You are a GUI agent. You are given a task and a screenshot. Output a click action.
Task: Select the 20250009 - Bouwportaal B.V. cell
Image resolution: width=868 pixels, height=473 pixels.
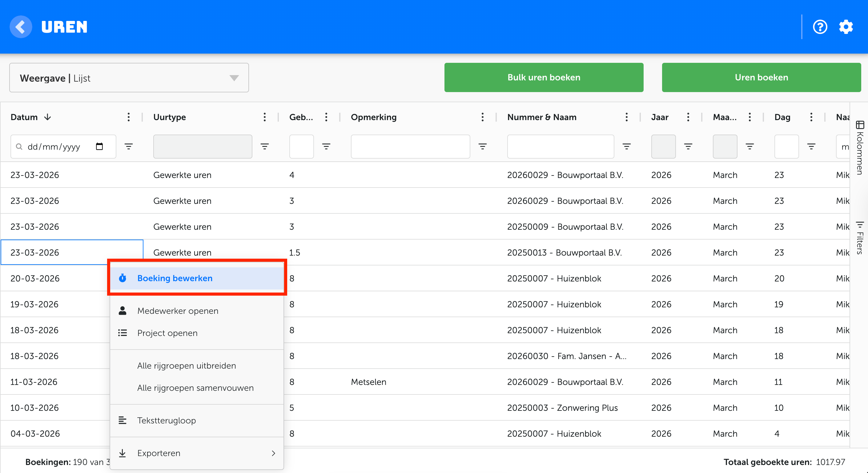569,227
